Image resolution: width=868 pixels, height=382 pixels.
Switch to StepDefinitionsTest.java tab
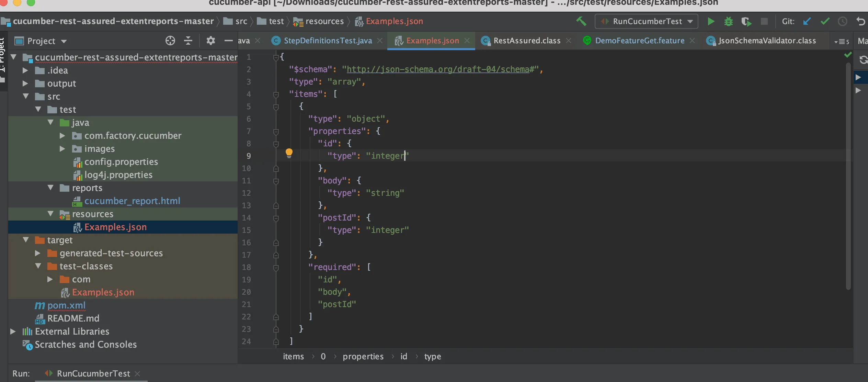coord(328,41)
